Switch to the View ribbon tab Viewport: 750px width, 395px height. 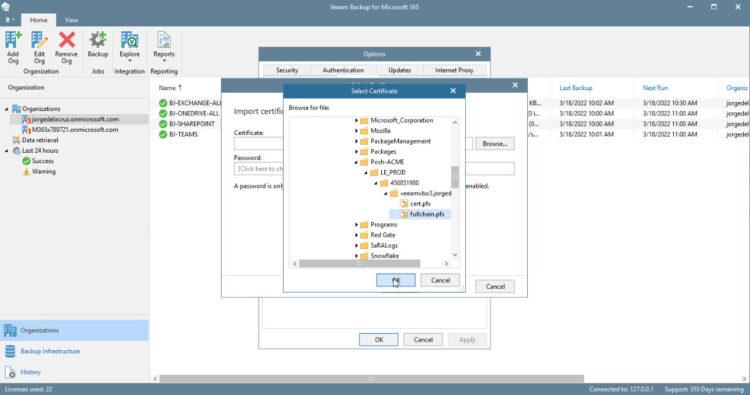71,20
